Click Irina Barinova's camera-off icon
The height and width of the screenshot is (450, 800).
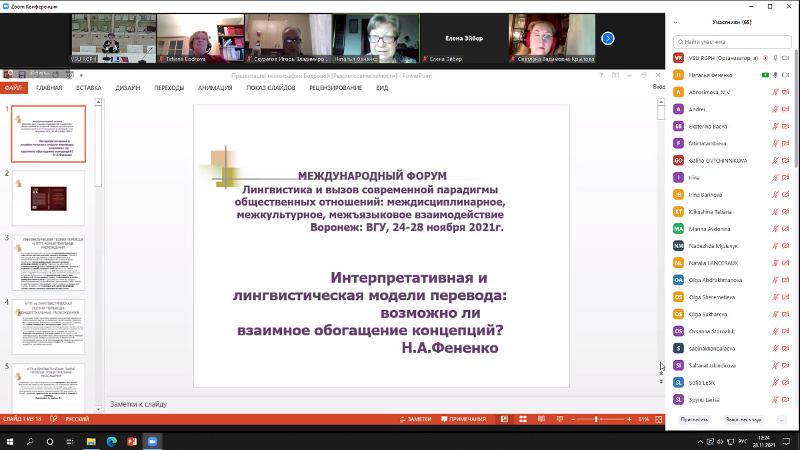[x=787, y=194]
